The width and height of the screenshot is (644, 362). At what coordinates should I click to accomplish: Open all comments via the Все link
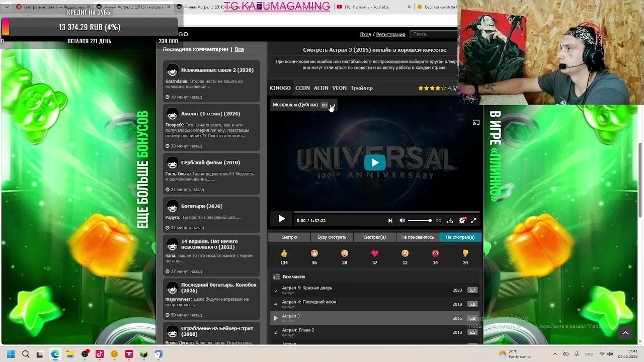[x=239, y=49]
